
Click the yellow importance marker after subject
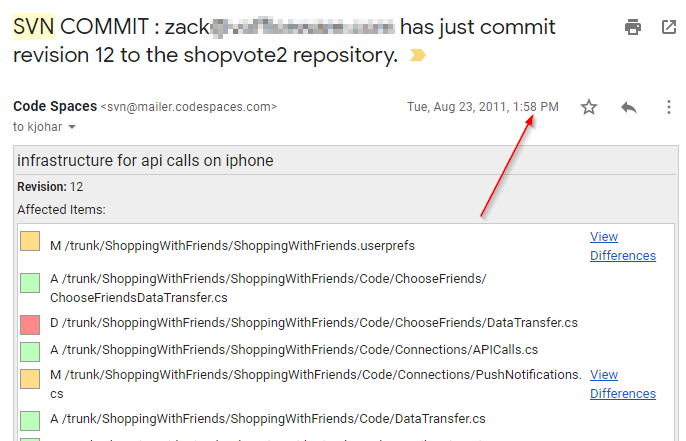click(x=418, y=56)
